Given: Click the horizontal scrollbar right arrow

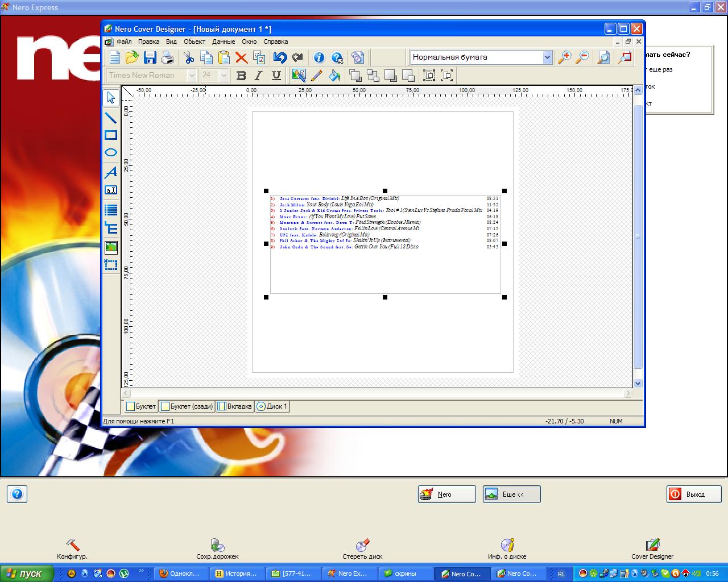Looking at the screenshot, I should (x=628, y=393).
